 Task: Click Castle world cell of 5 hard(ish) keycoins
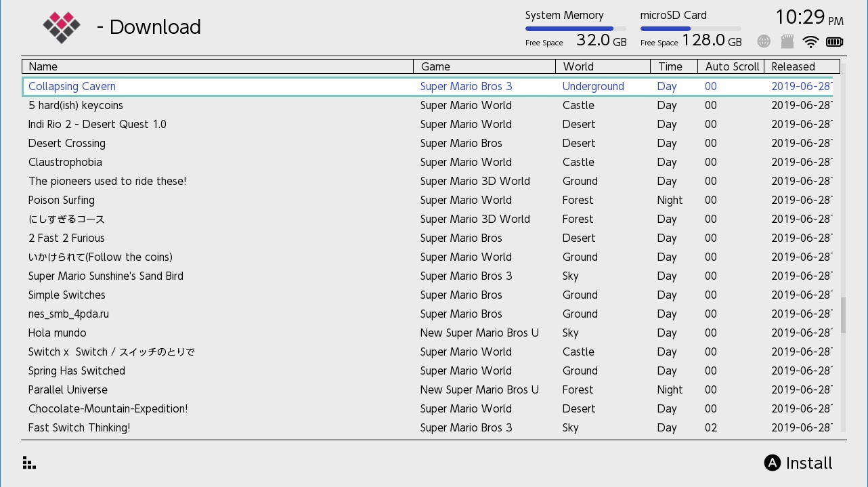click(578, 105)
